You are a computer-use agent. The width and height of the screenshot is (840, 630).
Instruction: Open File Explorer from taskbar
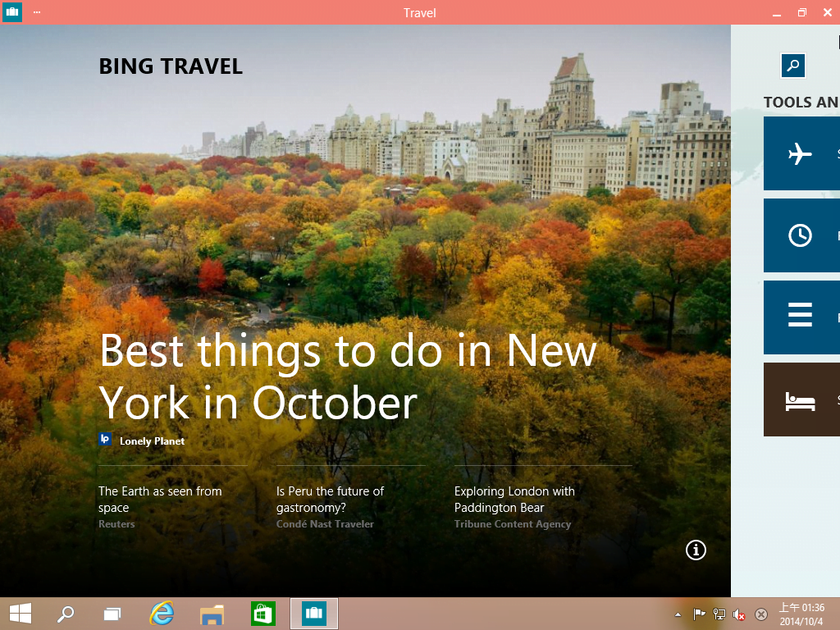click(x=212, y=614)
